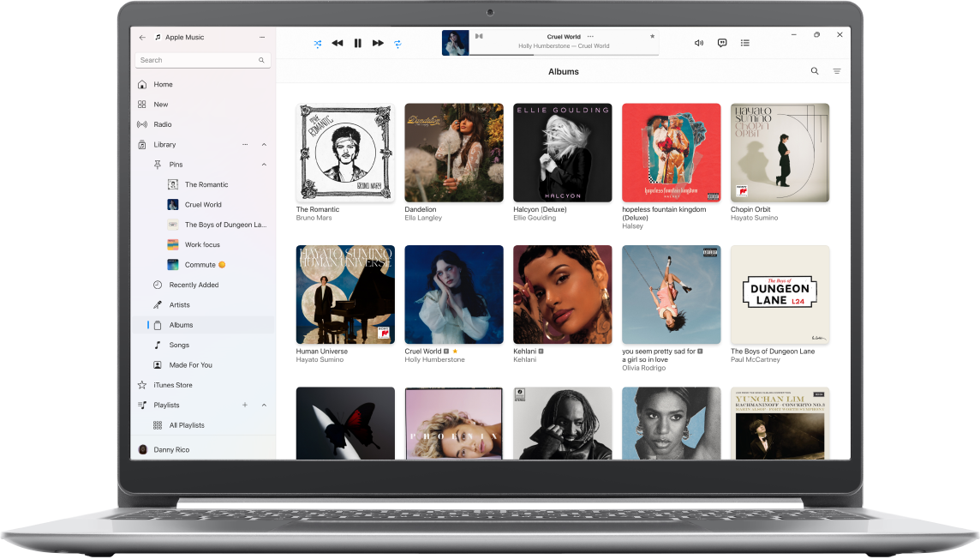Open Kehlani album cover
This screenshot has width=980, height=559.
pos(563,295)
